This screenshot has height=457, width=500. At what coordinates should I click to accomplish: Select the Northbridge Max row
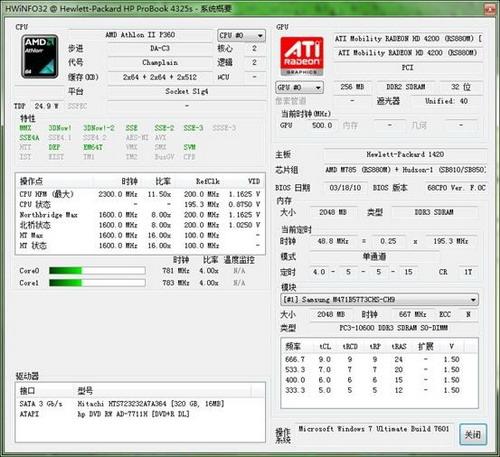pyautogui.click(x=140, y=215)
